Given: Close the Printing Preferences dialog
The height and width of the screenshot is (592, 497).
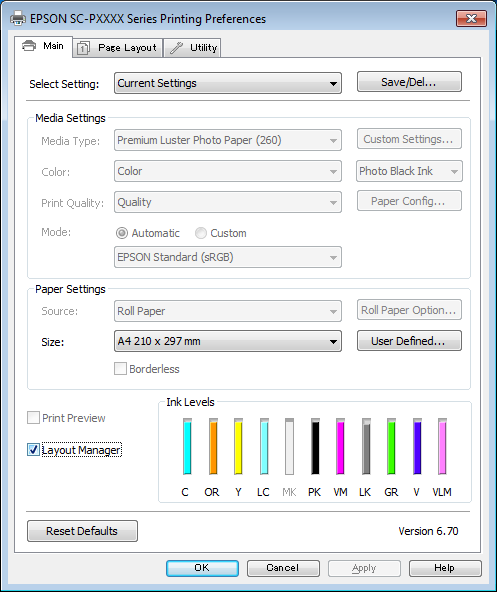Looking at the screenshot, I should (471, 18).
